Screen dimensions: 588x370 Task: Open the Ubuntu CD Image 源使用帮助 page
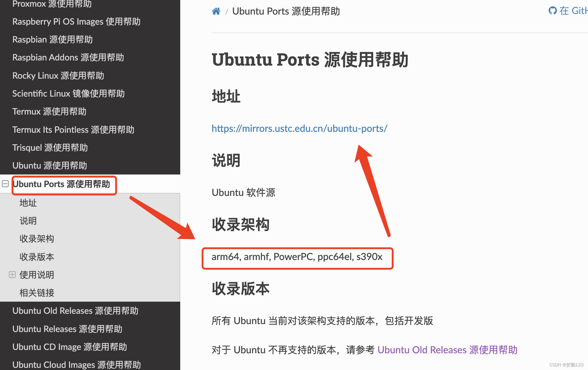(69, 347)
